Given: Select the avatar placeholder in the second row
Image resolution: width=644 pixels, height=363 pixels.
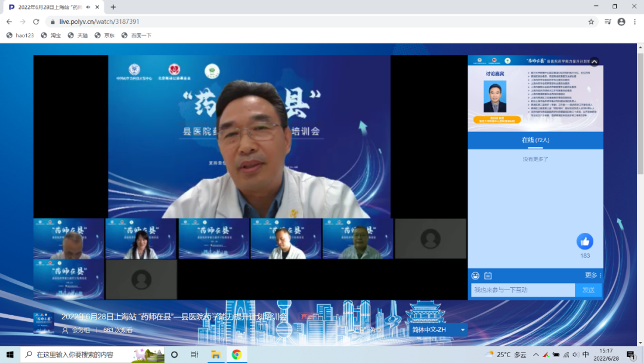Looking at the screenshot, I should point(141,279).
